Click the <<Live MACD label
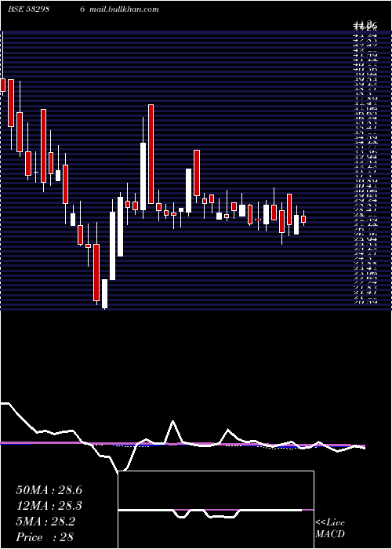 (330, 529)
